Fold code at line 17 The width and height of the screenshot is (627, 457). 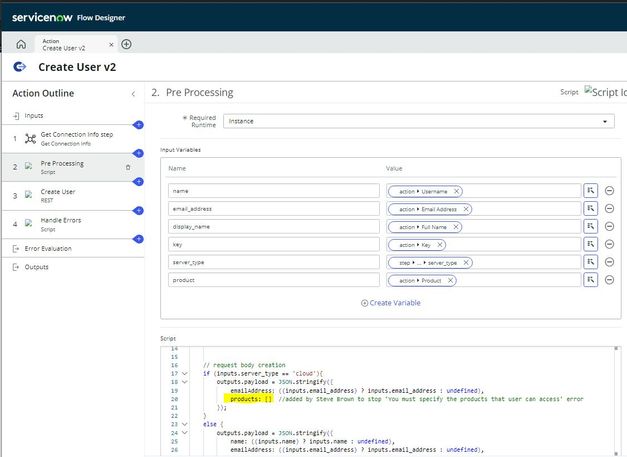(x=184, y=373)
